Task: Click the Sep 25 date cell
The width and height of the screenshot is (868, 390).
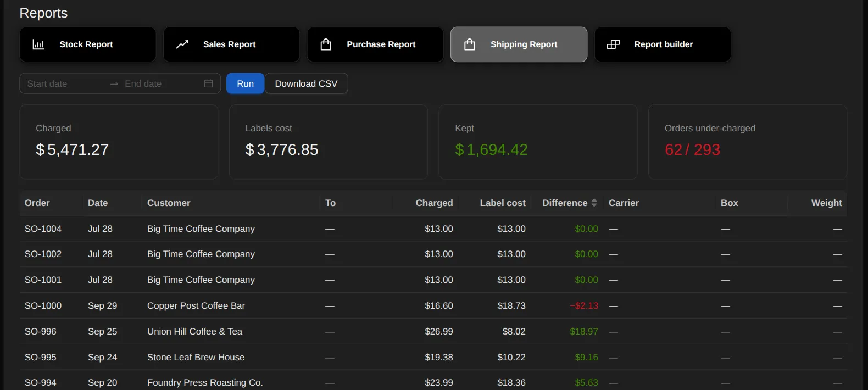Action: (102, 331)
